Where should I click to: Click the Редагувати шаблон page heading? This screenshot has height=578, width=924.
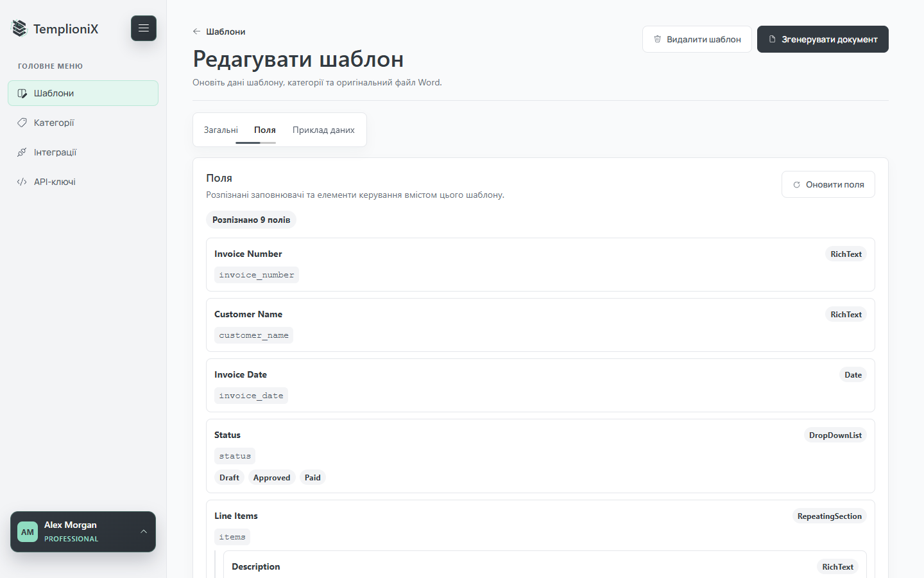[x=298, y=59]
